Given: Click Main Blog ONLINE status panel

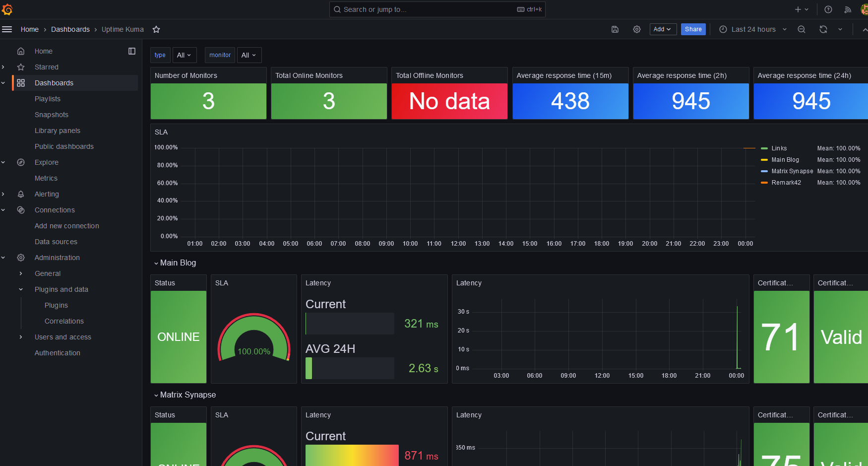Looking at the screenshot, I should tap(179, 337).
